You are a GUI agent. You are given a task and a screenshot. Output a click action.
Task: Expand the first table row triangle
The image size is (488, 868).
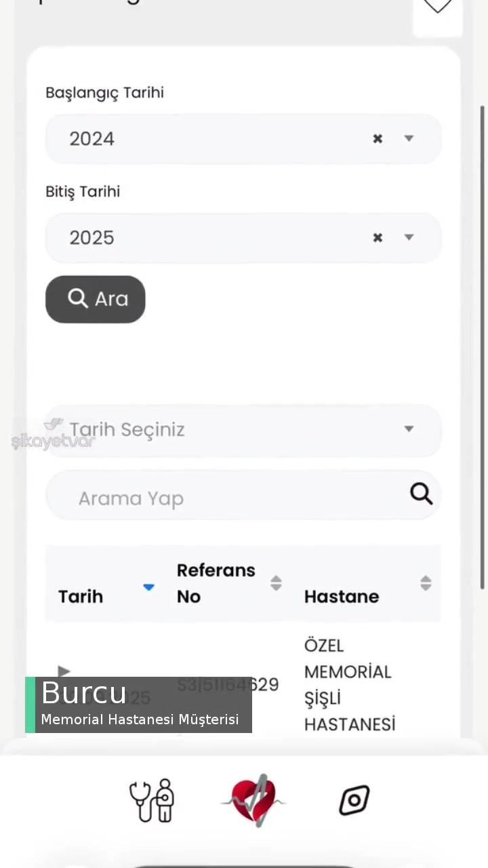pyautogui.click(x=64, y=671)
